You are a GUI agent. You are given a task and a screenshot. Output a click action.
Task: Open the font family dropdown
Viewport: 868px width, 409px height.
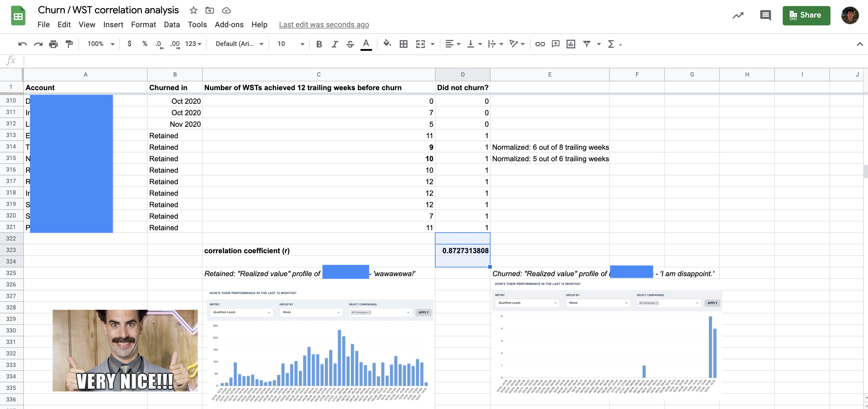coord(239,44)
